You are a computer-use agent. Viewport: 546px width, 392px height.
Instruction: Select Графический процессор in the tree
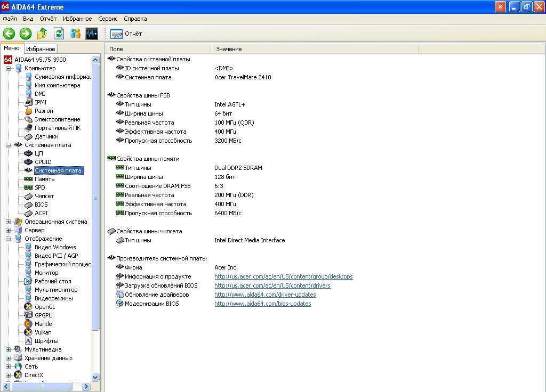(x=63, y=264)
